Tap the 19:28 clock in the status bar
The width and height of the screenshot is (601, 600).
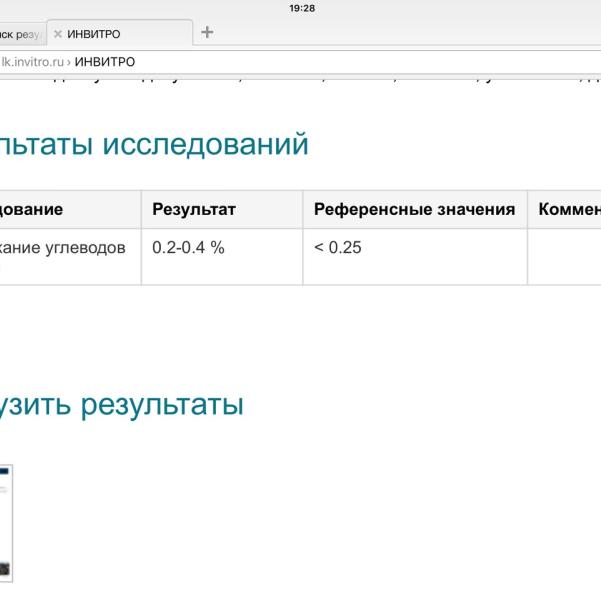(x=300, y=8)
